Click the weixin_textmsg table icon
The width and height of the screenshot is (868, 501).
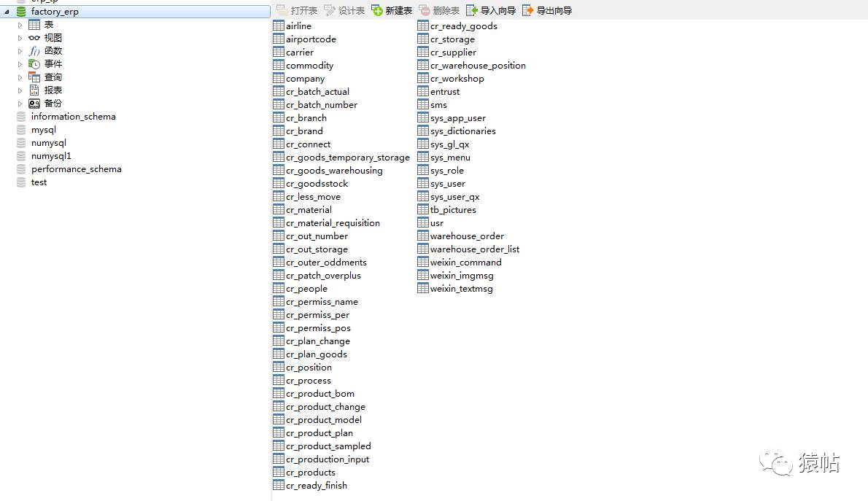pos(423,288)
